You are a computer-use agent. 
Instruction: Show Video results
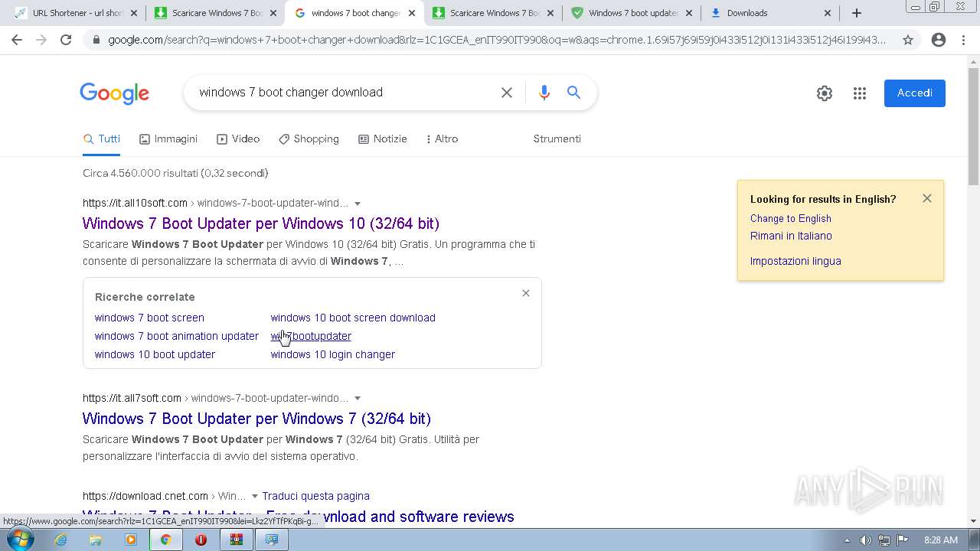[x=238, y=139]
